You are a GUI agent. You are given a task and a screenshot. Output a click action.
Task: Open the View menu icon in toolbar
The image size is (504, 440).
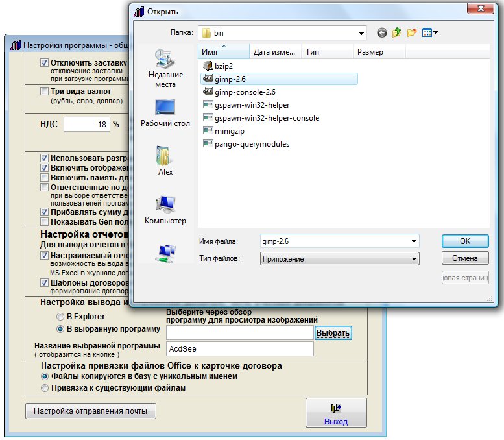[430, 33]
